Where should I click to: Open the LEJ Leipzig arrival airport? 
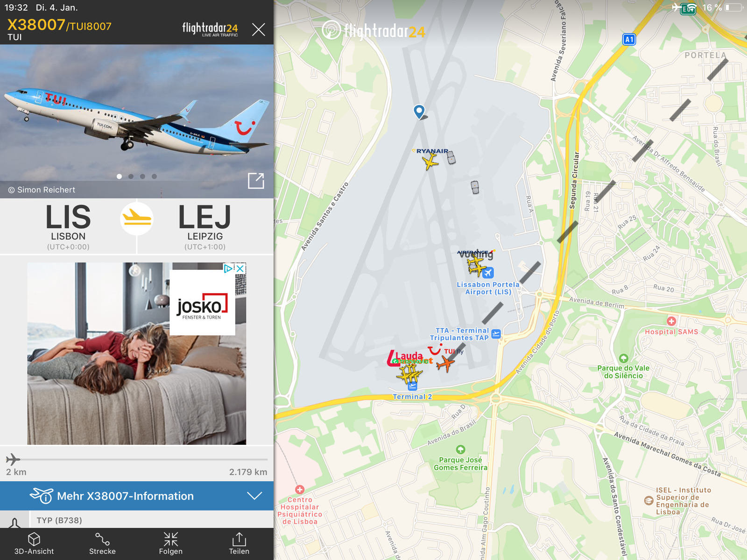(x=205, y=226)
